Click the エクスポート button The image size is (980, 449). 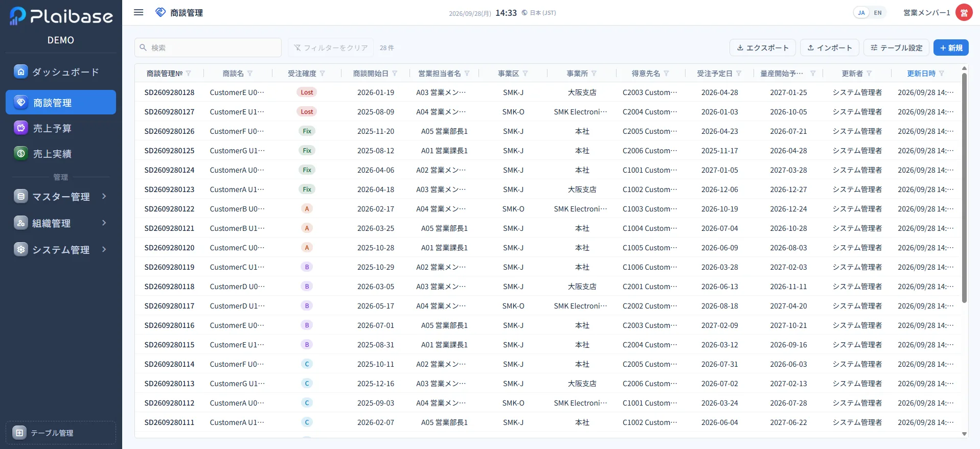pos(762,48)
